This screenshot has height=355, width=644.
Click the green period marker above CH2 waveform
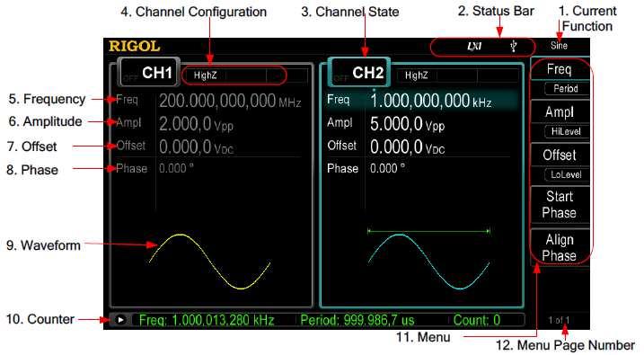pos(428,231)
